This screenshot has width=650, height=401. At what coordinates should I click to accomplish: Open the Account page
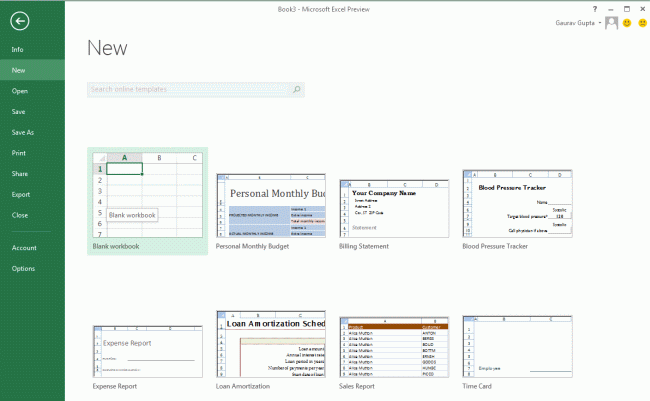tap(32, 248)
